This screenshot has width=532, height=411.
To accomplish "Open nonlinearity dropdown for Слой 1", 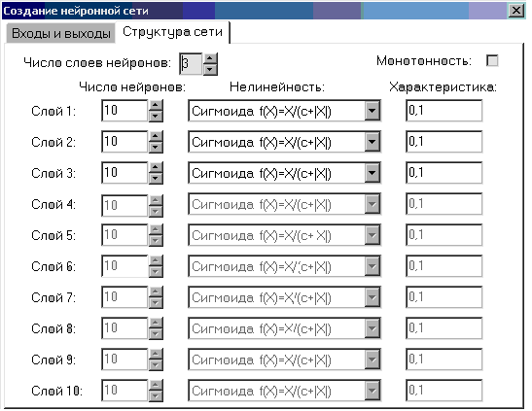I will (372, 111).
